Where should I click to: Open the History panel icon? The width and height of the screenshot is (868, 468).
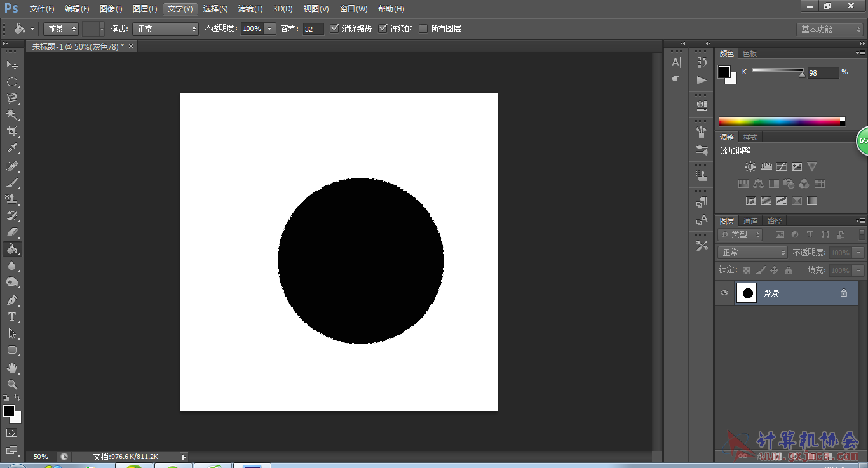tap(702, 62)
